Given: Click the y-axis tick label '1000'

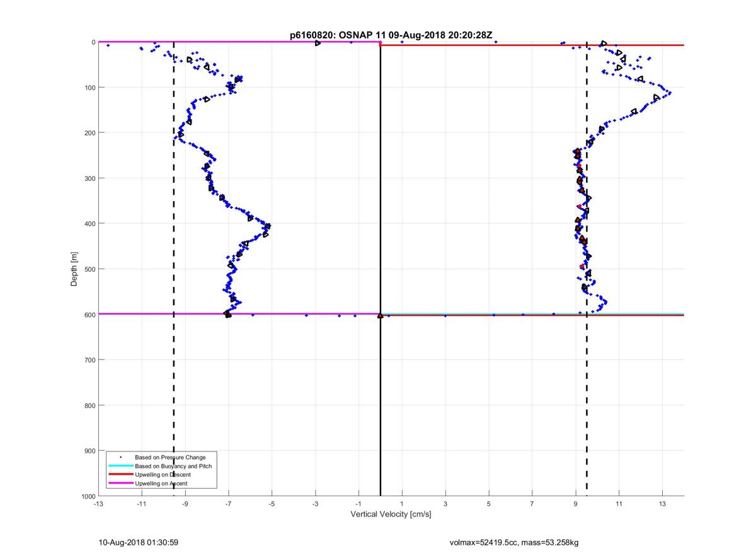Looking at the screenshot, I should pos(88,496).
